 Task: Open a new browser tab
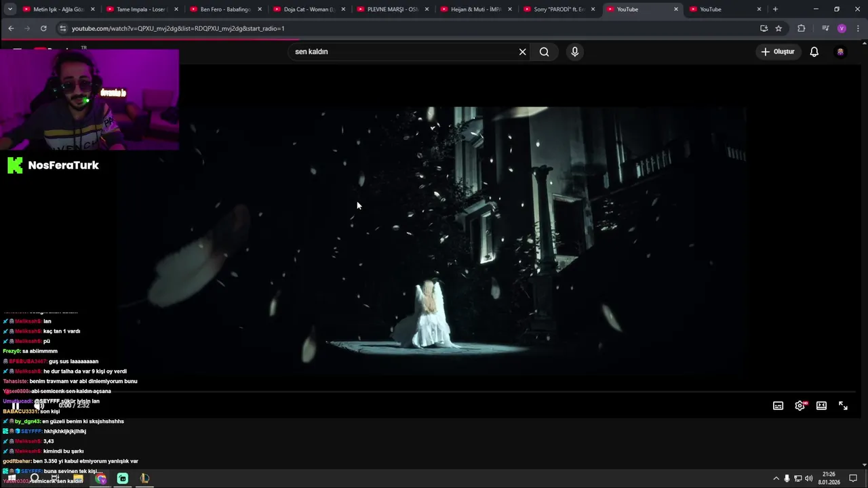click(x=775, y=9)
